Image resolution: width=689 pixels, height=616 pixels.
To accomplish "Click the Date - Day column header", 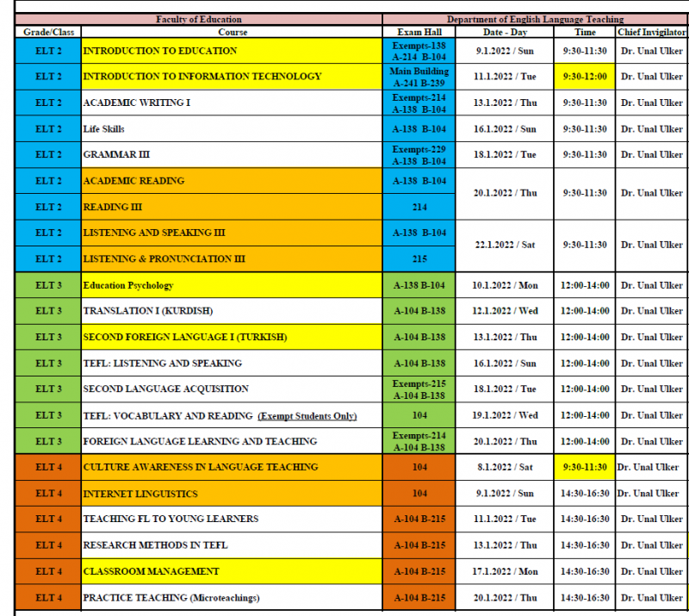I will pyautogui.click(x=504, y=32).
